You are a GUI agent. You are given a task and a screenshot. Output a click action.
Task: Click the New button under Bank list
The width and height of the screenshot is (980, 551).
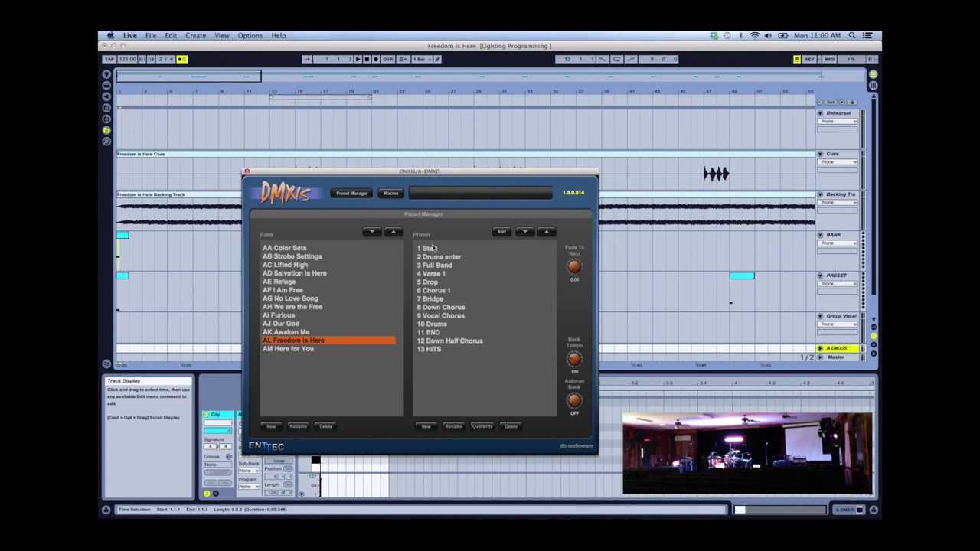tap(271, 426)
